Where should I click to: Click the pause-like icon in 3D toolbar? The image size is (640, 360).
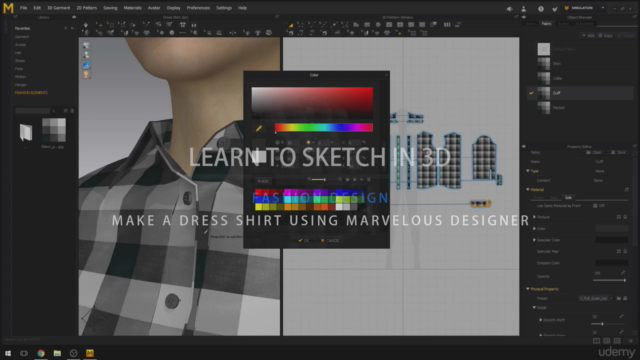pos(194,25)
